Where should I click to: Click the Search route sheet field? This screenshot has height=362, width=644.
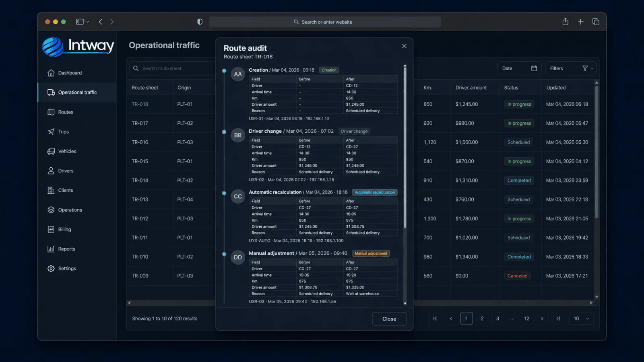[173, 68]
